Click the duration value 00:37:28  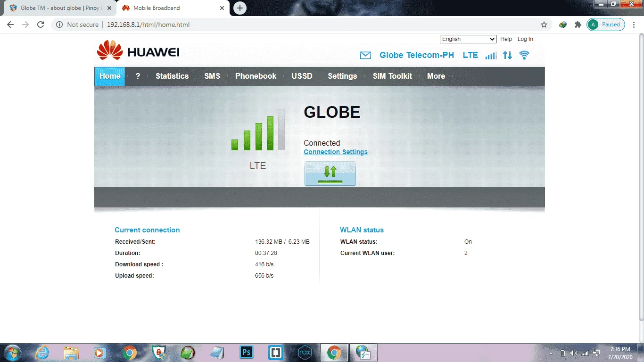266,253
